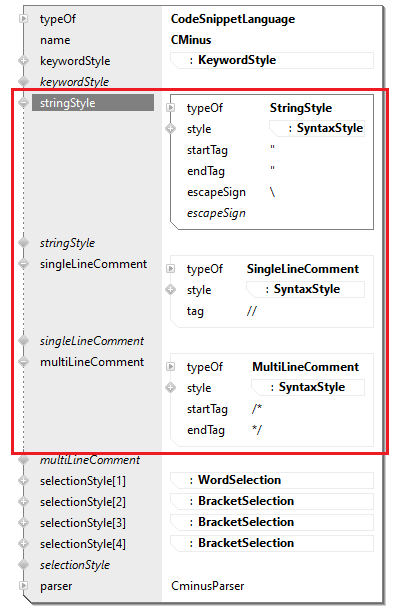Select the CodeSnippetLanguage type value
Screen dimensions: 401x610
pos(233,19)
